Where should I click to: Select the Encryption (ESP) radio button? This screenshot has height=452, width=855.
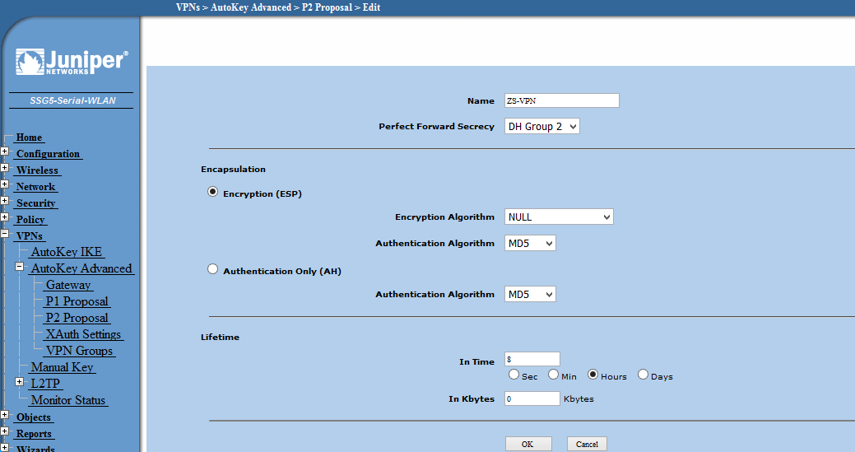tap(212, 192)
